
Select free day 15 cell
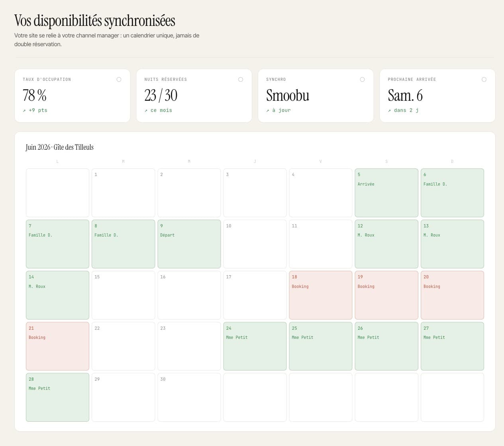[123, 295]
